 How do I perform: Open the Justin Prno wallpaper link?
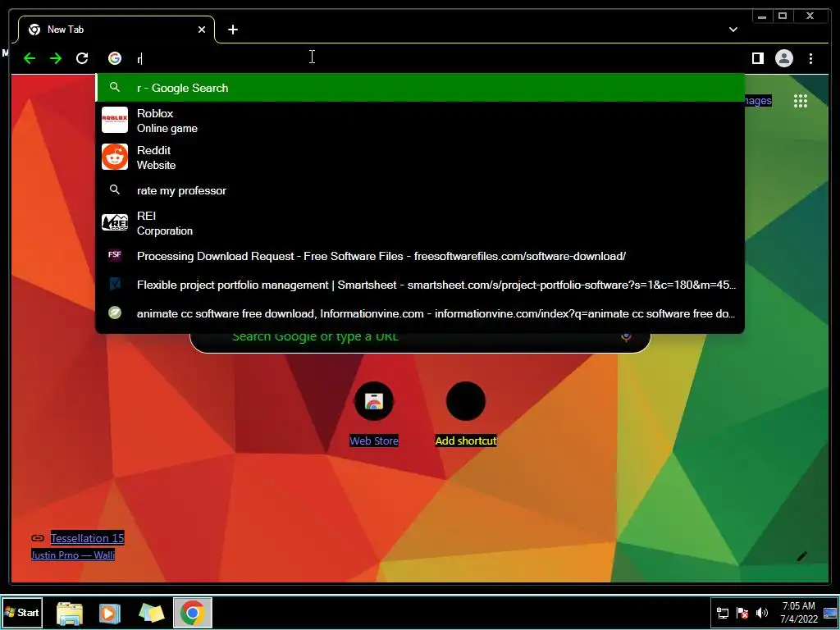tap(73, 555)
